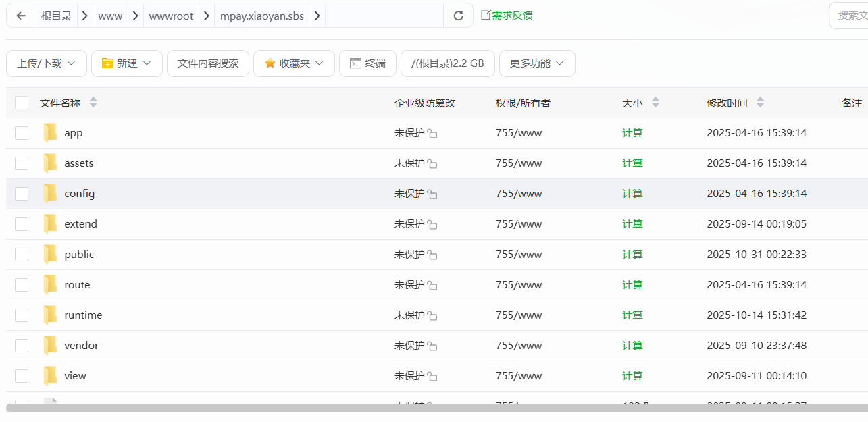Image resolution: width=868 pixels, height=422 pixels.
Task: Click the lock icon in public row
Action: (432, 255)
